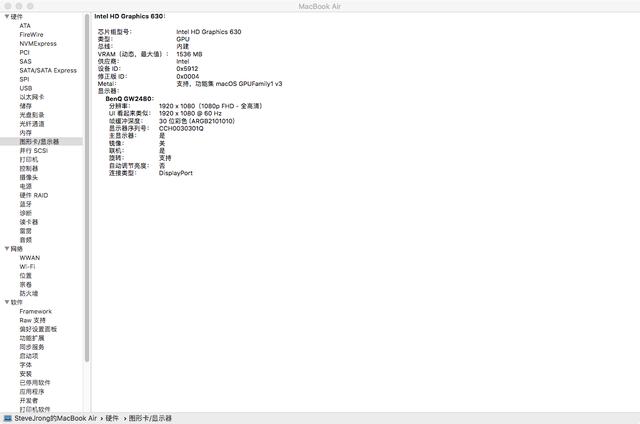This screenshot has height=424, width=640.
Task: Select 诊断 diagnostics entry
Action: 26,213
